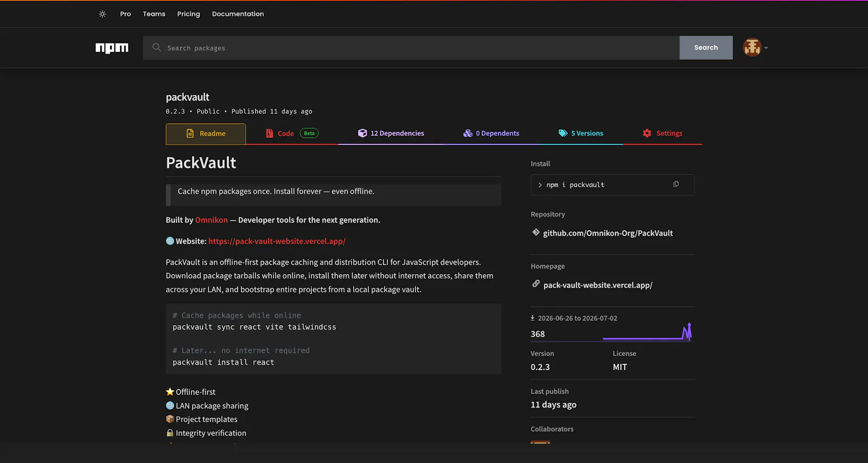This screenshot has height=463, width=868.
Task: Click the Dependencies cube icon
Action: click(x=362, y=133)
